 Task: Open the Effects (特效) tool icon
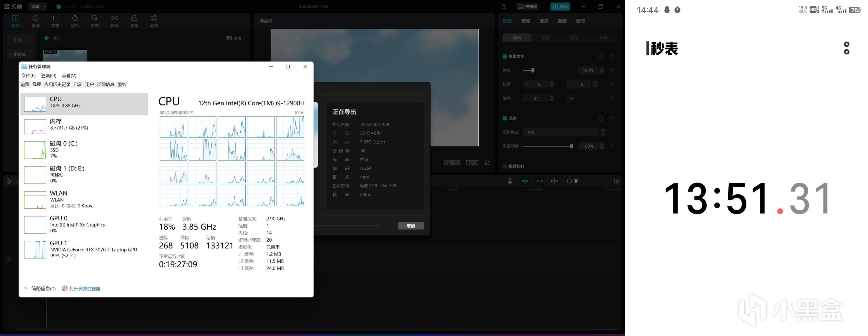point(95,20)
